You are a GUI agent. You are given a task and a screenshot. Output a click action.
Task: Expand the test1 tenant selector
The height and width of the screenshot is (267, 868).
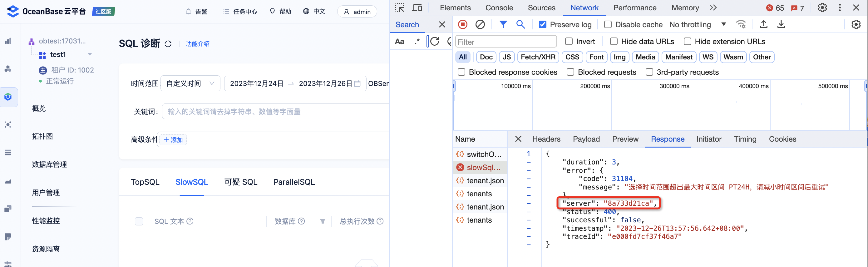coord(90,54)
